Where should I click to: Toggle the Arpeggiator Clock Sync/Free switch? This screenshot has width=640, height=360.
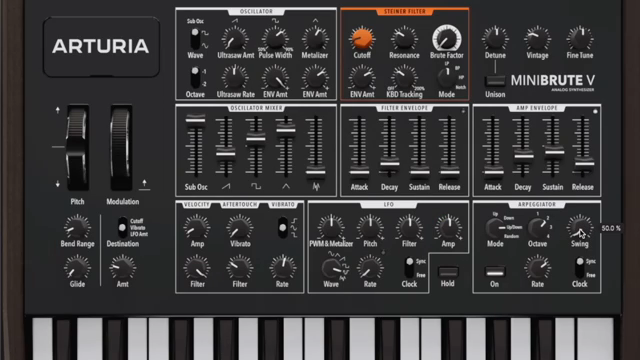pos(579,268)
